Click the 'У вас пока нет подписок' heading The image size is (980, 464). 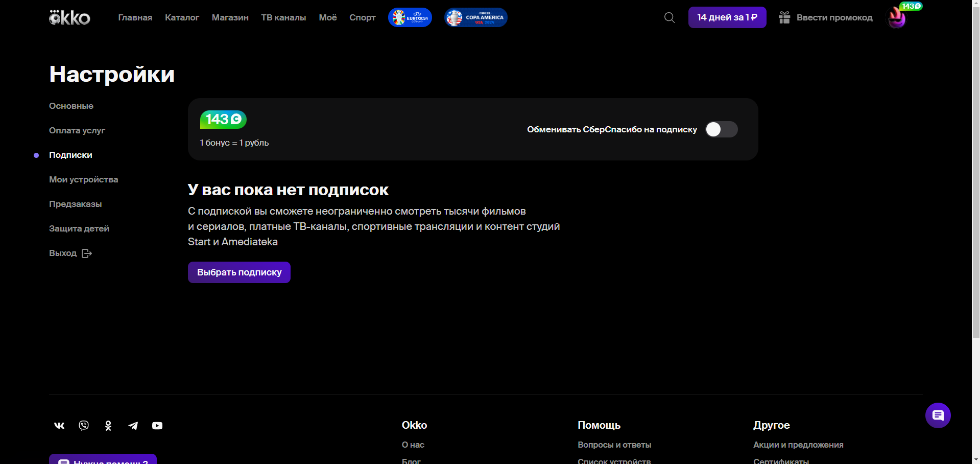tap(288, 190)
